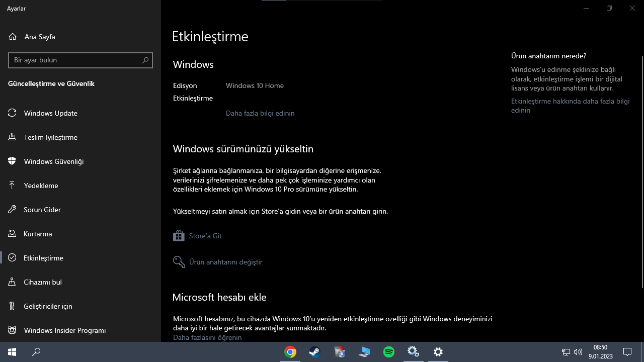Launch Steam from the taskbar

[315, 352]
